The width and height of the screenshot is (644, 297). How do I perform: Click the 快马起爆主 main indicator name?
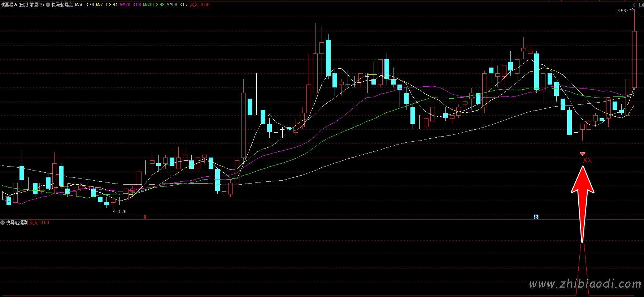coord(62,5)
